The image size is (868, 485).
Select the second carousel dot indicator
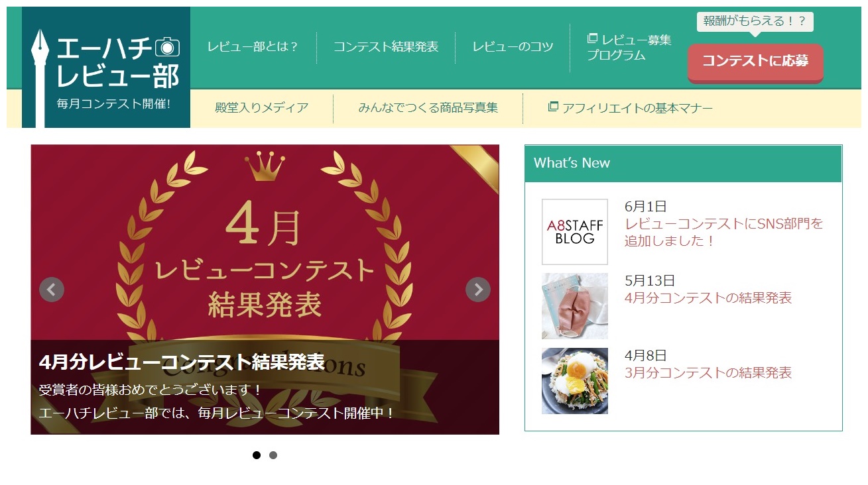(x=273, y=455)
